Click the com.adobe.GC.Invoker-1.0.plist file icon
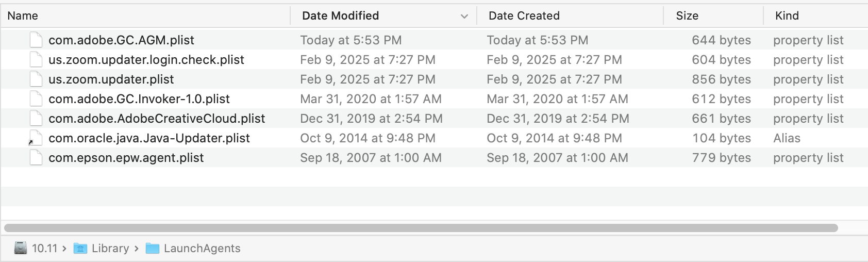Viewport: 868px width, 262px height. click(x=36, y=99)
